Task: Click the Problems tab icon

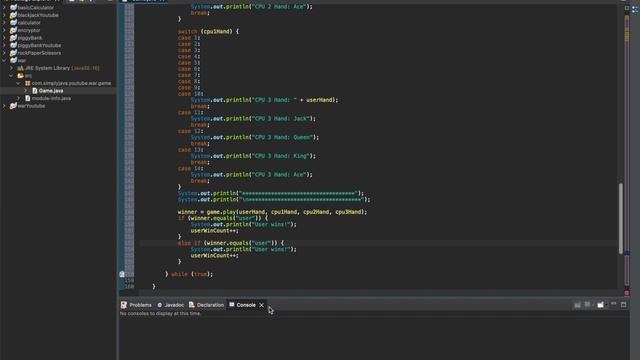Action: click(x=124, y=305)
